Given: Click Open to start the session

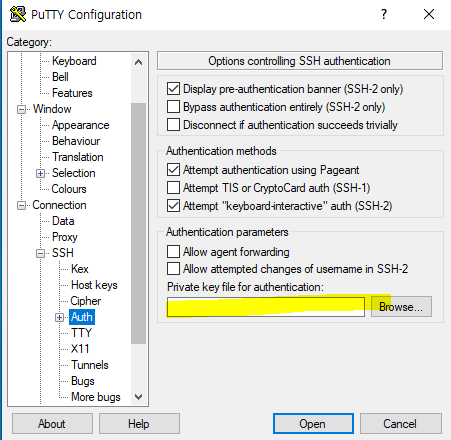Looking at the screenshot, I should [313, 424].
